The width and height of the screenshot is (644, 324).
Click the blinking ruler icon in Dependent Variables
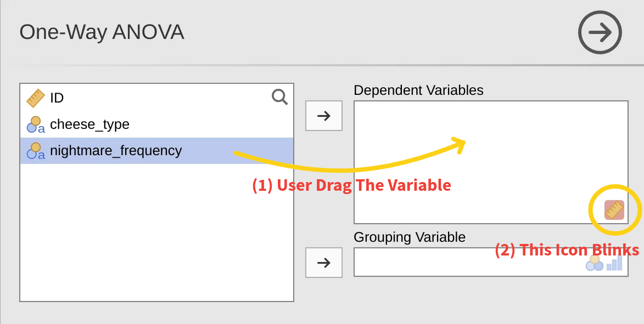[x=614, y=210]
